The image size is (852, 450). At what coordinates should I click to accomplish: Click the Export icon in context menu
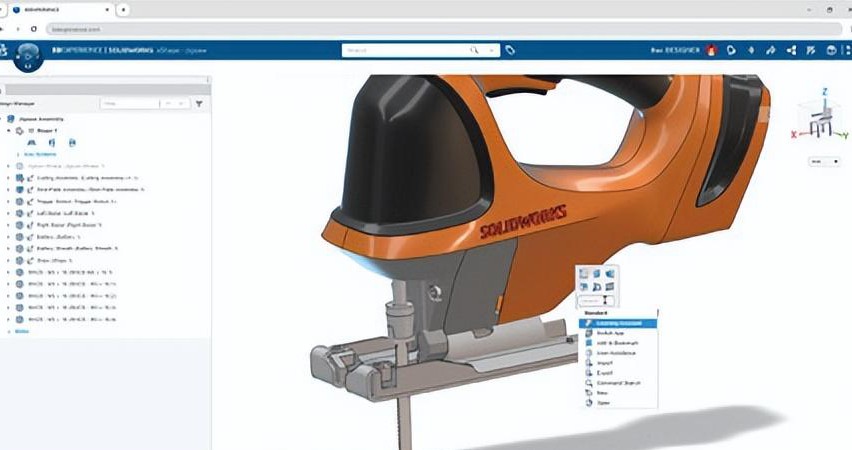click(x=588, y=373)
